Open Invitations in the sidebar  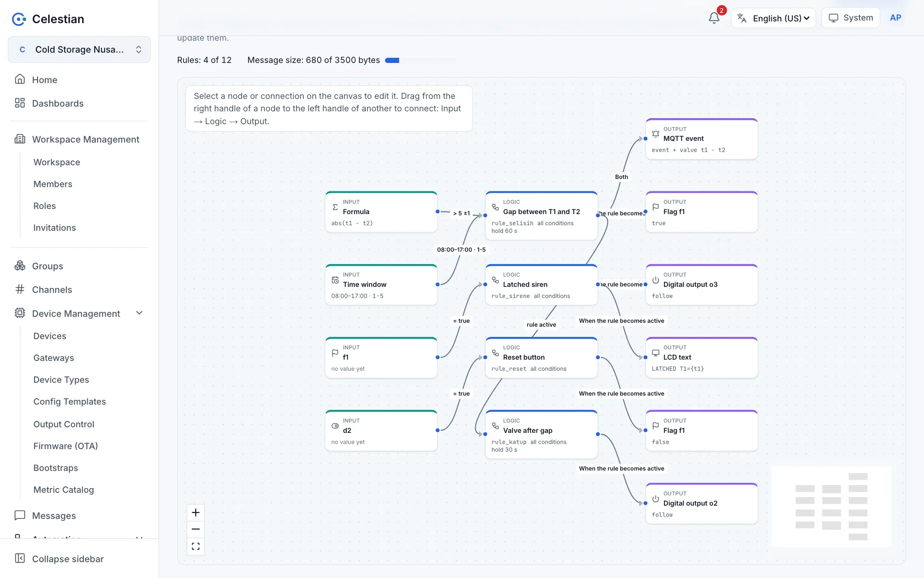pos(54,227)
